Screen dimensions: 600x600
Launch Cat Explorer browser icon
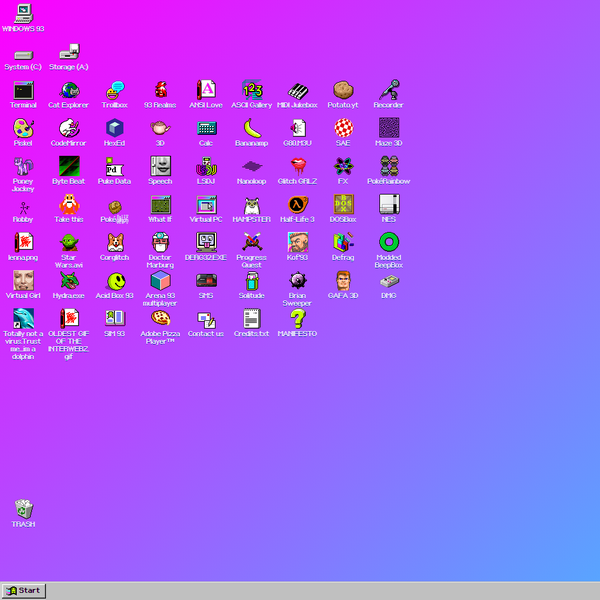(x=69, y=90)
